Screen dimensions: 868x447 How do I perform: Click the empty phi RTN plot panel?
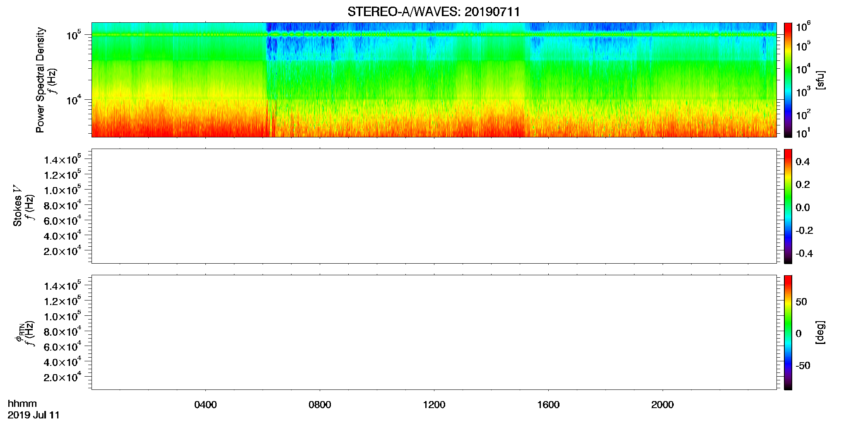coord(434,332)
